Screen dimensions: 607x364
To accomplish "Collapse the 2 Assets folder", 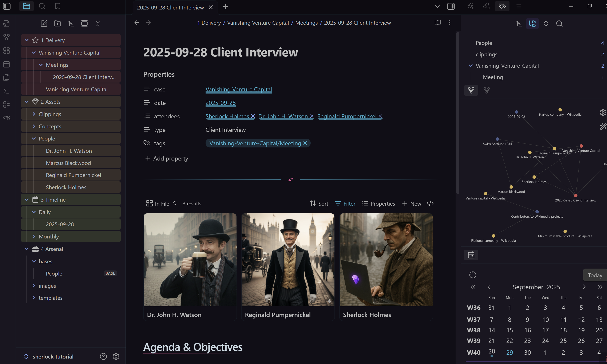I will tap(27, 101).
